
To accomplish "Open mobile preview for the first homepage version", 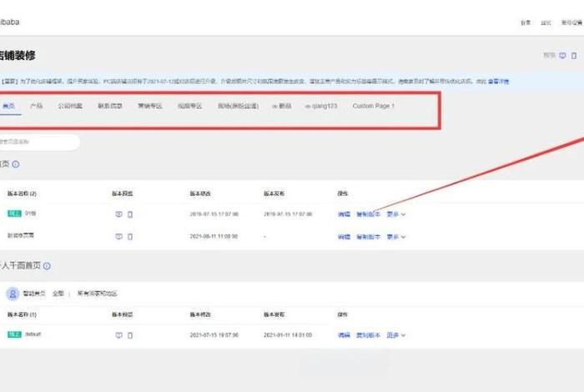I will pos(129,214).
